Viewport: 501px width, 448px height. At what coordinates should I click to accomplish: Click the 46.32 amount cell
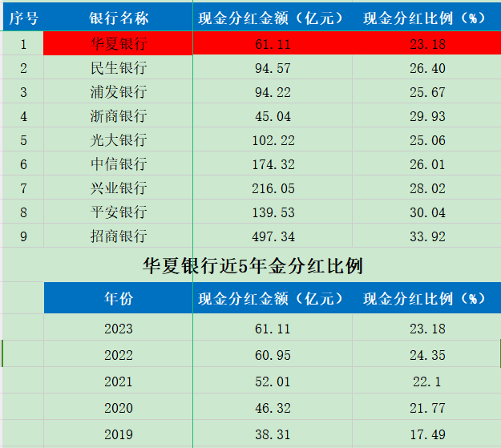[273, 407]
